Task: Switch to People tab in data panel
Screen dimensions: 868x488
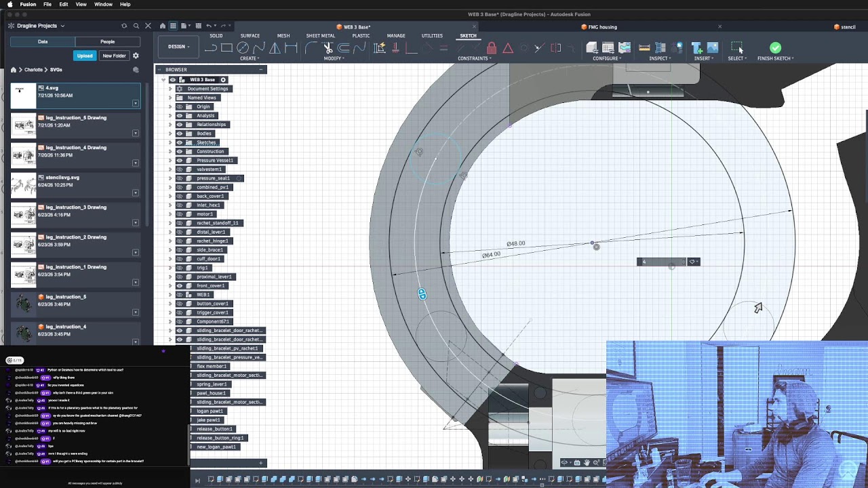Action: click(108, 41)
